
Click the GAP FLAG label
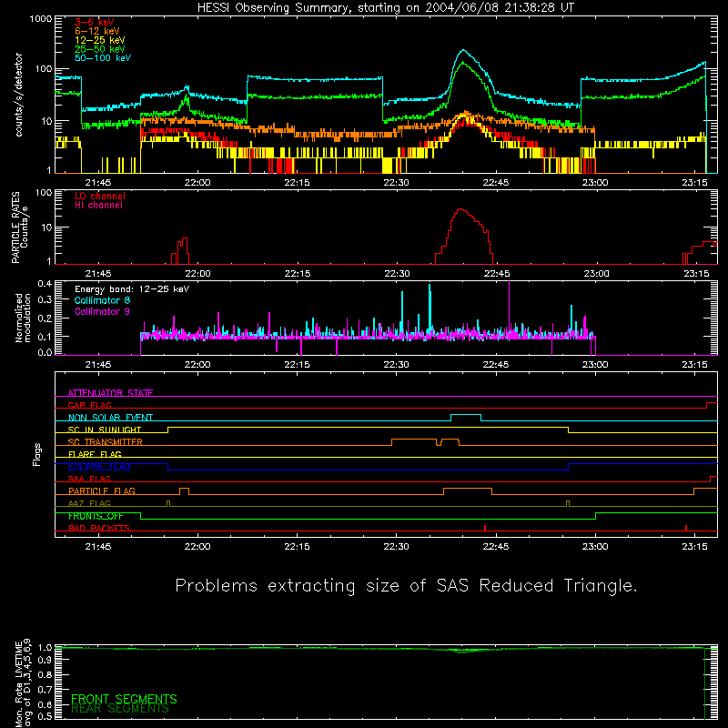tap(89, 405)
